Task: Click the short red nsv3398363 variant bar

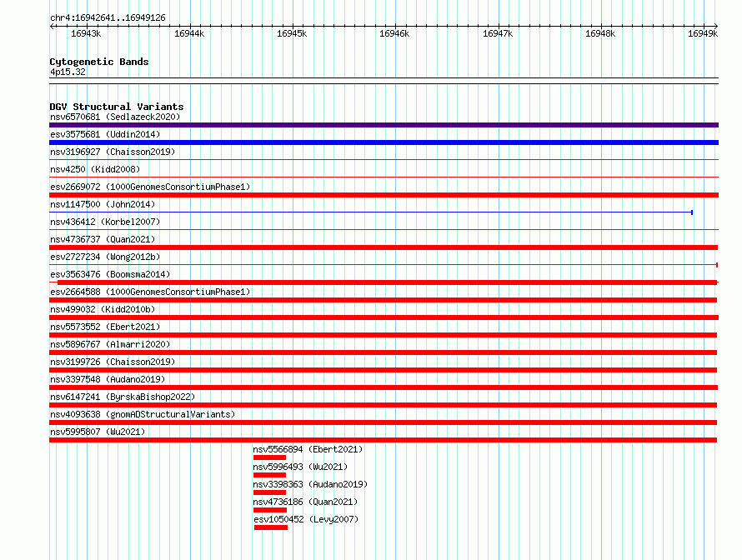Action: [x=270, y=492]
